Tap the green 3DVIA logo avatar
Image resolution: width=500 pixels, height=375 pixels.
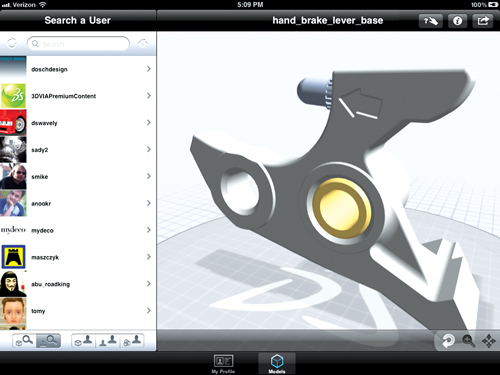[13, 96]
